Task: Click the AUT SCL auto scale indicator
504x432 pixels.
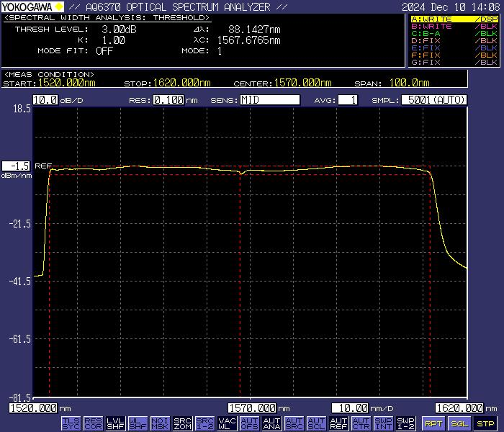Action: 316,423
